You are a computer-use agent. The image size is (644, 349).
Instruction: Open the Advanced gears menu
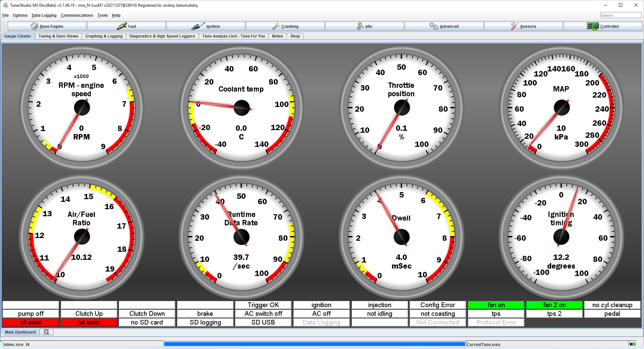click(444, 26)
